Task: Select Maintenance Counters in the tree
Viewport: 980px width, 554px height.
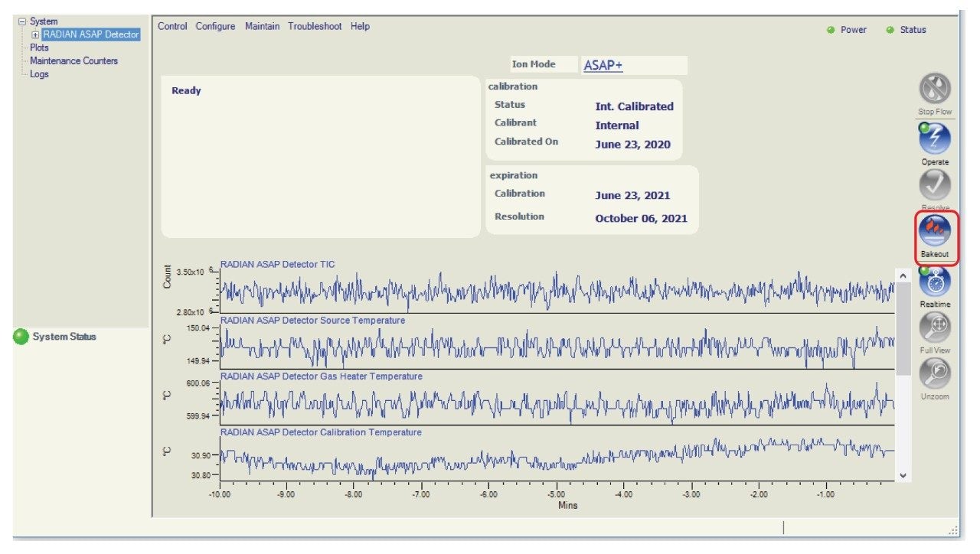Action: [x=73, y=61]
